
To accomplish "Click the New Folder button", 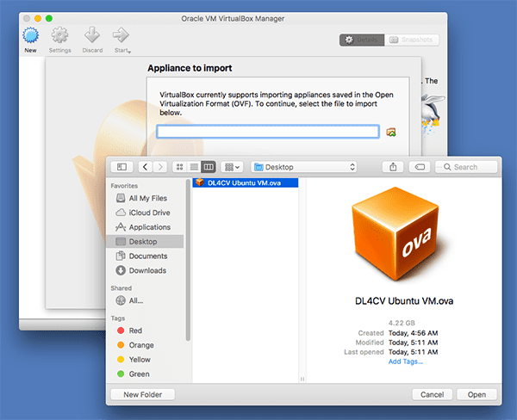I will click(x=142, y=395).
